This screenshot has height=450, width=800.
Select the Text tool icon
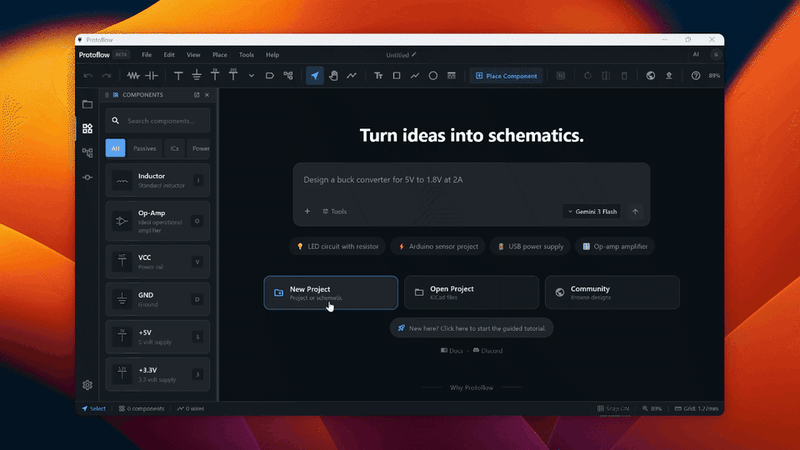click(378, 76)
